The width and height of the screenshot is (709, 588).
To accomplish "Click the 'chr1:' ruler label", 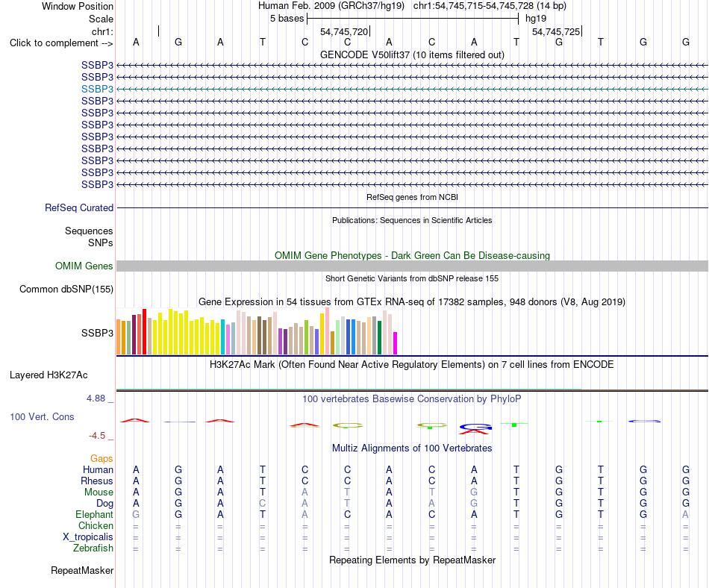I will tap(102, 31).
